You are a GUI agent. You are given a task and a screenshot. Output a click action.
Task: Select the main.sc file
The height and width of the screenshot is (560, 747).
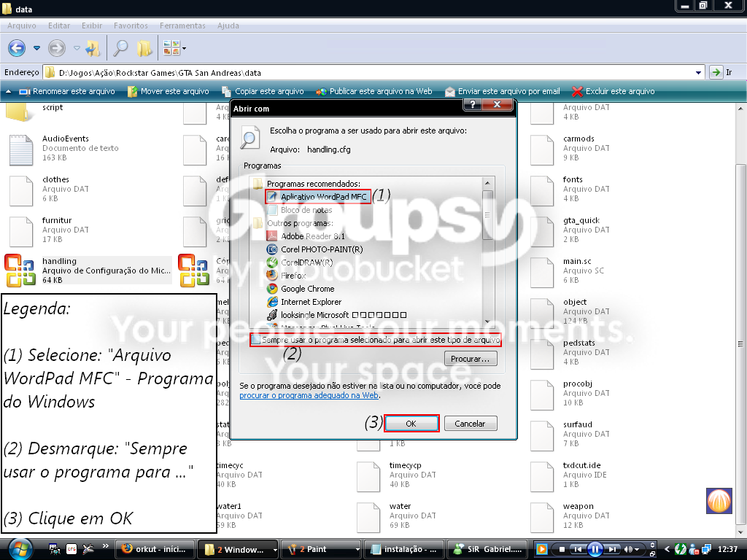[x=567, y=271]
